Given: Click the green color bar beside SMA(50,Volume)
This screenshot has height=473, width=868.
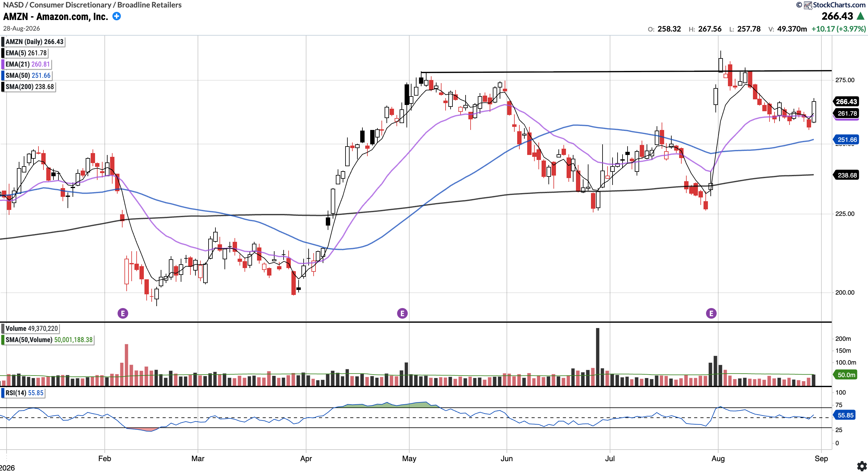Looking at the screenshot, I should coord(3,340).
